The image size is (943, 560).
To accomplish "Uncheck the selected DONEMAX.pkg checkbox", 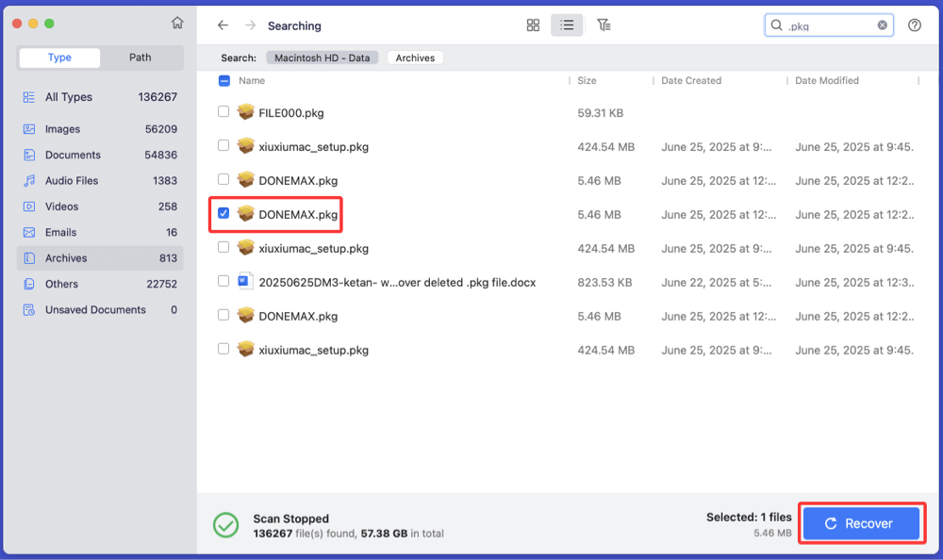I will (223, 214).
